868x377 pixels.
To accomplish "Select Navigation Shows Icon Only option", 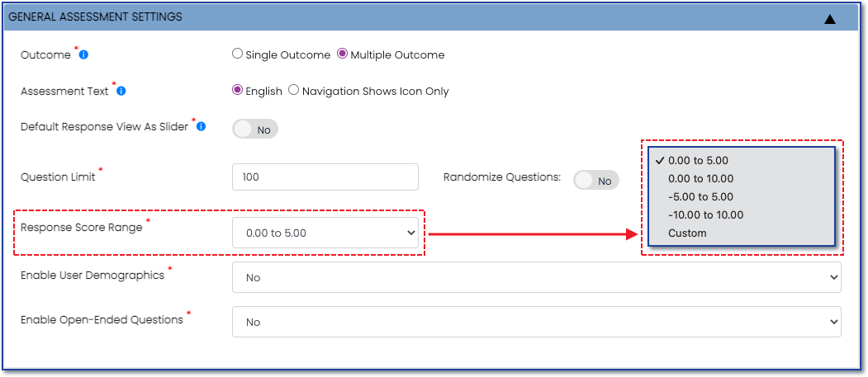I will 294,90.
